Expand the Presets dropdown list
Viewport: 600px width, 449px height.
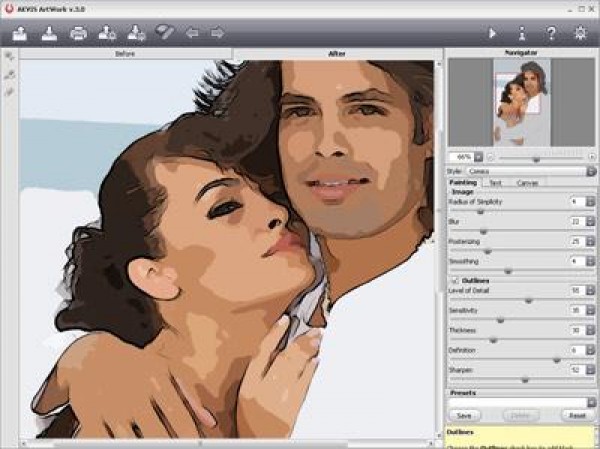pyautogui.click(x=590, y=402)
